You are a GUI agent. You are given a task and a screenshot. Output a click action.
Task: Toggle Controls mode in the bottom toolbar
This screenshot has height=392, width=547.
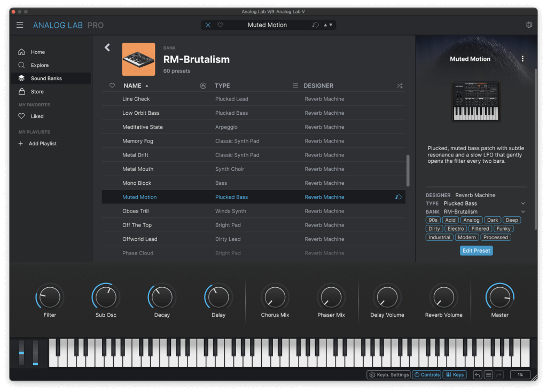426,374
